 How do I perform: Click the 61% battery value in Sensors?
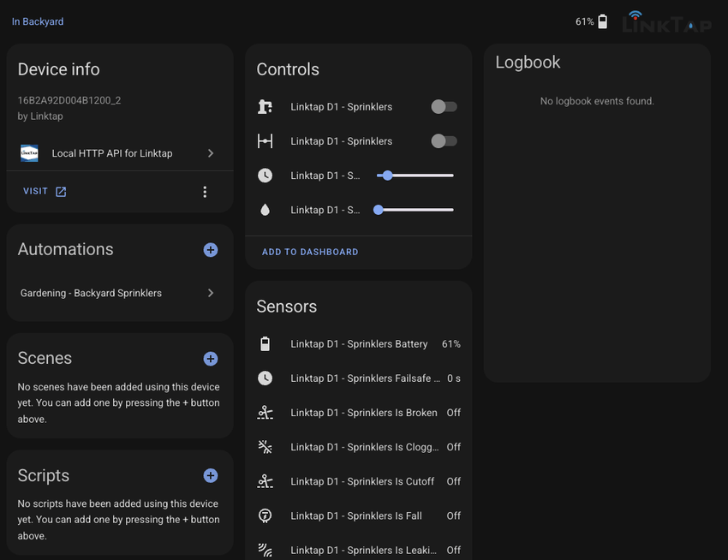tap(451, 344)
